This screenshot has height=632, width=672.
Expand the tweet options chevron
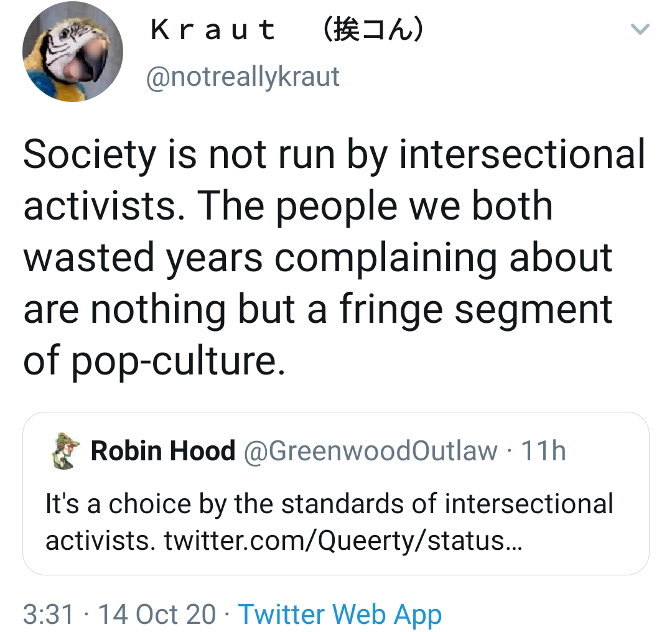(640, 29)
